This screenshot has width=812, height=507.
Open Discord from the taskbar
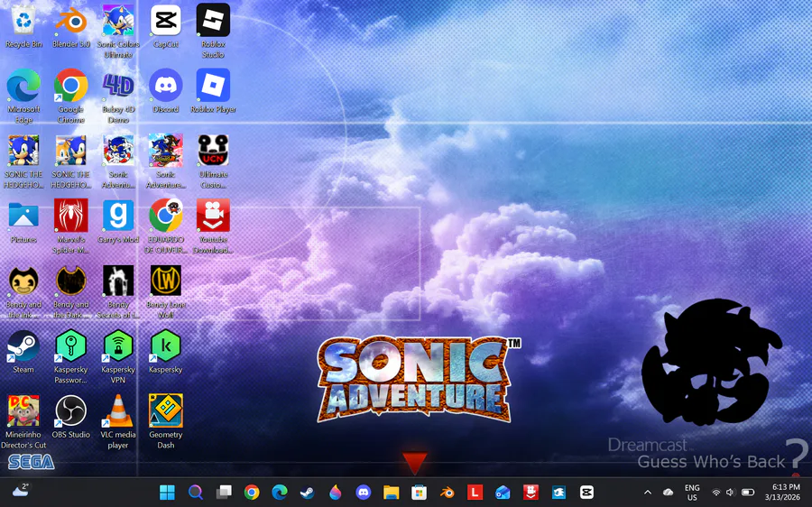363,492
